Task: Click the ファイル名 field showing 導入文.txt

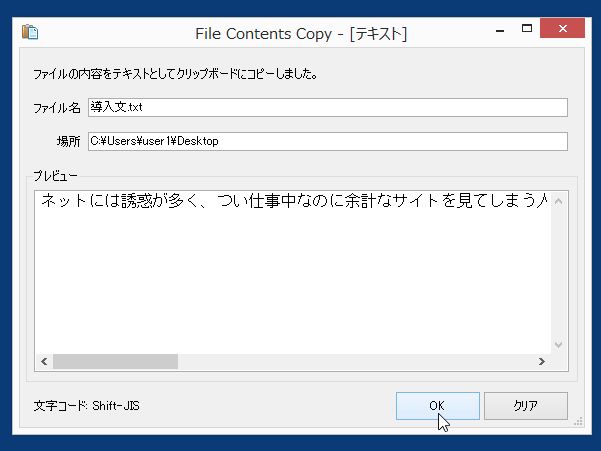Action: click(x=328, y=107)
